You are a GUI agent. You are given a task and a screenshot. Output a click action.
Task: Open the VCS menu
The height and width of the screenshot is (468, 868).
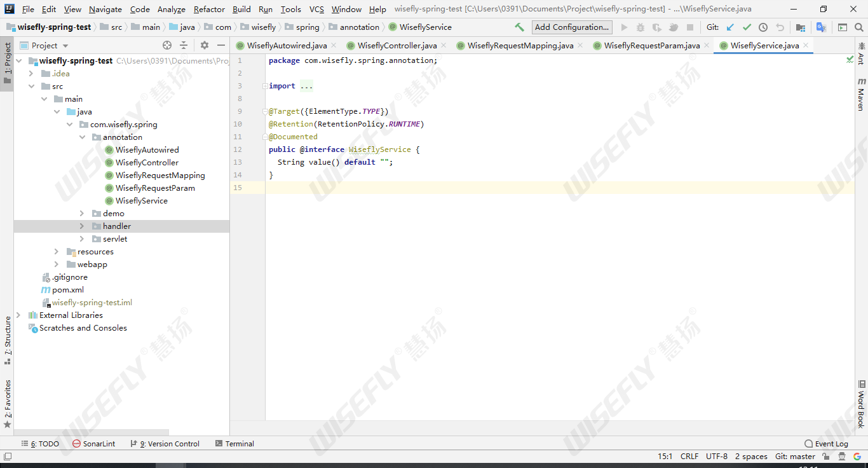316,9
